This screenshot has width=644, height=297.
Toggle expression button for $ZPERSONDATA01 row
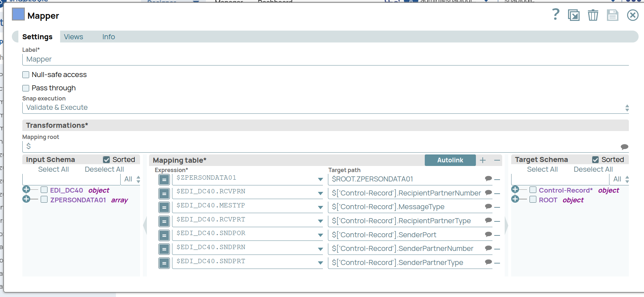point(164,179)
